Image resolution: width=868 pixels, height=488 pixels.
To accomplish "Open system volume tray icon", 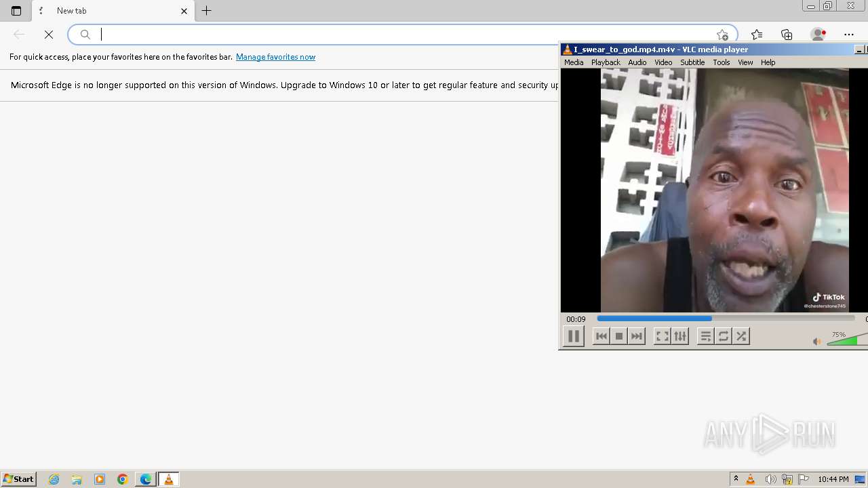I will click(x=770, y=479).
